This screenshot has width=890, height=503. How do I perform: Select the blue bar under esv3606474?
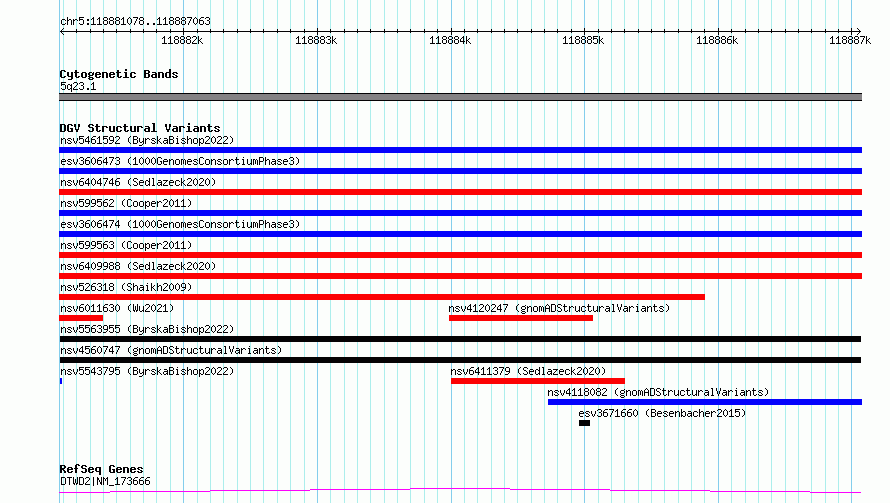point(460,234)
